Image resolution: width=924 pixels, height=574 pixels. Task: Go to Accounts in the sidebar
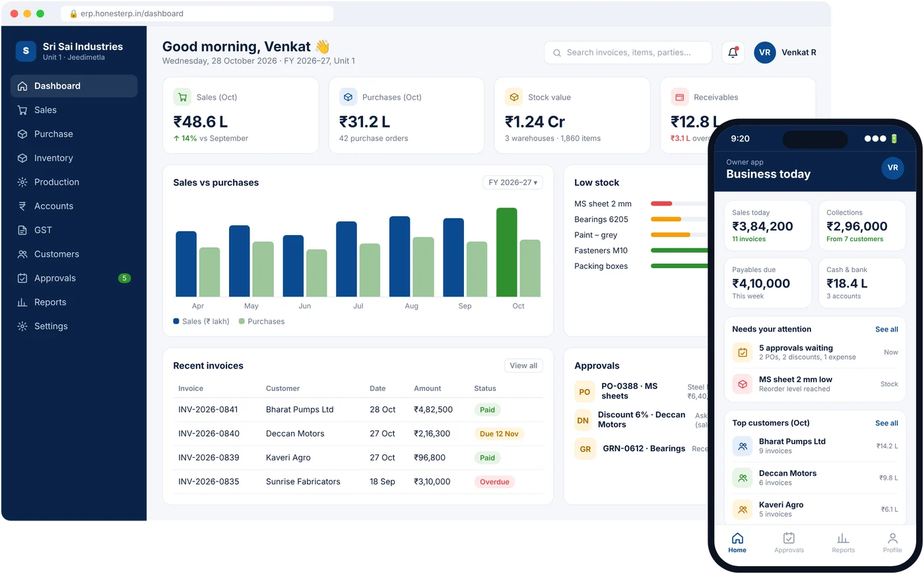[x=74, y=206]
